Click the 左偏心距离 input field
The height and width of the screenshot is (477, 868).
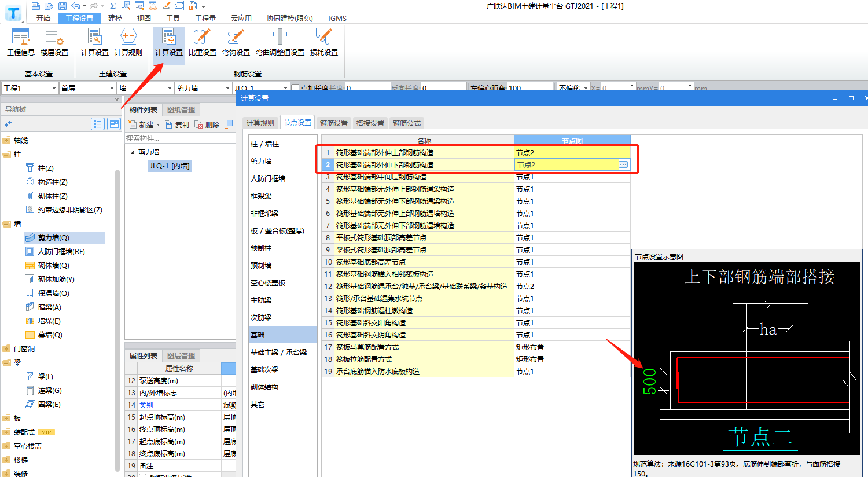531,88
